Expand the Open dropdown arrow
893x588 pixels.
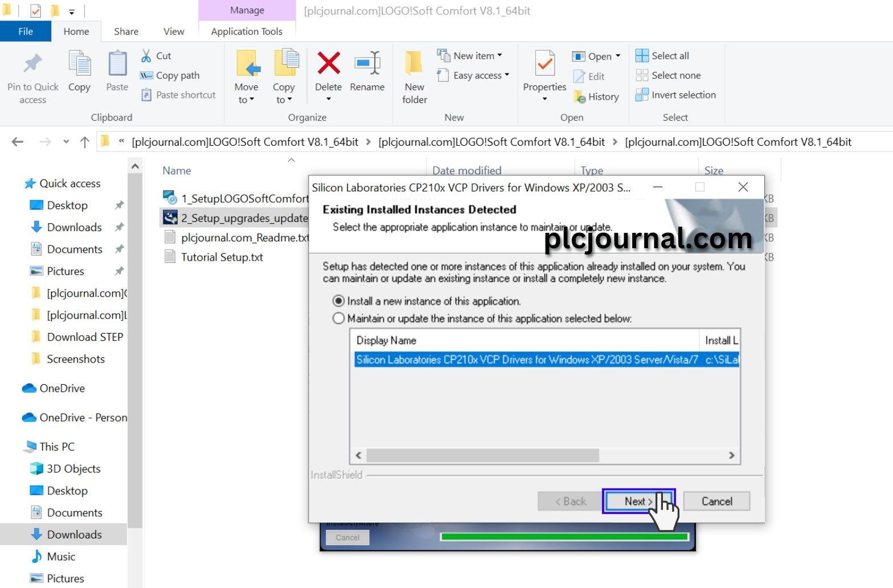pyautogui.click(x=618, y=56)
